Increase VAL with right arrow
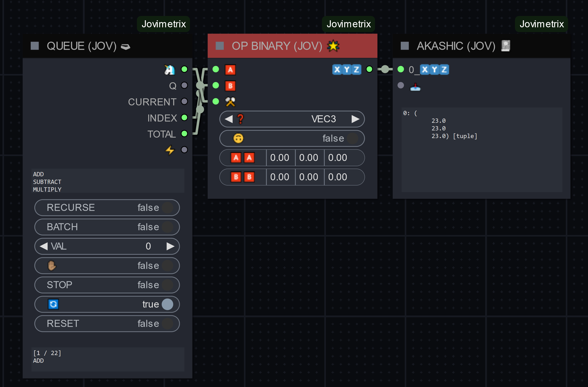Image resolution: width=588 pixels, height=387 pixels. point(170,246)
